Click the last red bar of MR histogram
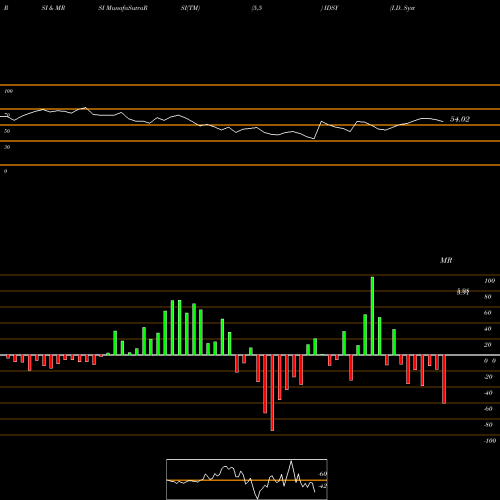Screen dimensions: 500x500 (x=444, y=379)
